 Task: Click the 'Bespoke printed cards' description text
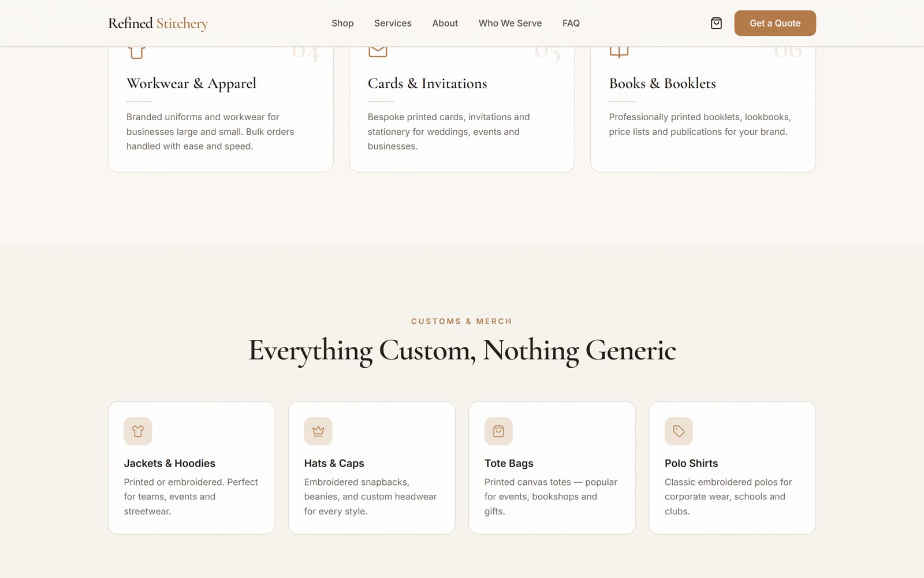point(449,132)
